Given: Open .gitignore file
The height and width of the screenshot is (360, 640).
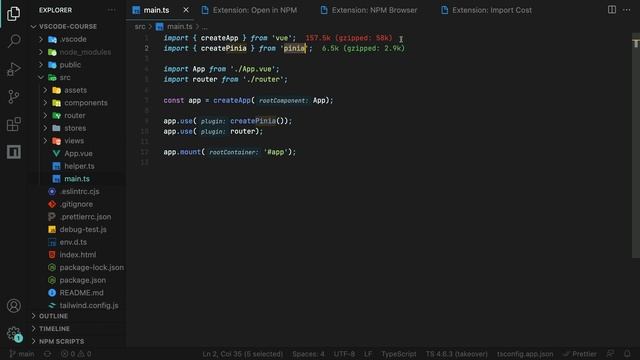Looking at the screenshot, I should (76, 204).
